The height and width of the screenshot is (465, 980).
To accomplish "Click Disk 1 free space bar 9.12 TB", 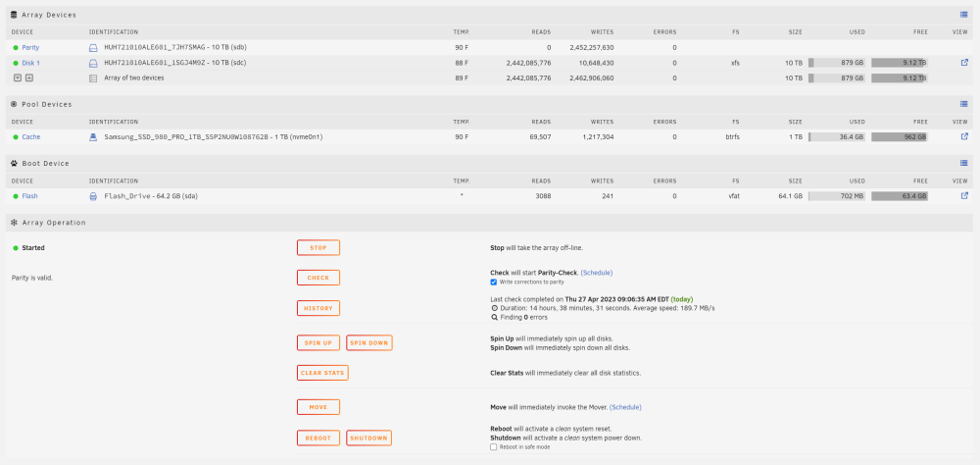I will coord(900,63).
